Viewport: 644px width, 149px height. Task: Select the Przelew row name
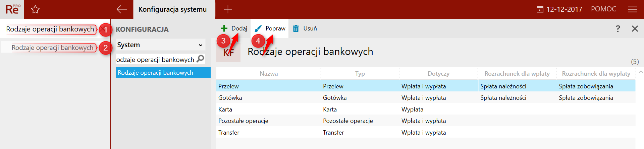pyautogui.click(x=228, y=86)
